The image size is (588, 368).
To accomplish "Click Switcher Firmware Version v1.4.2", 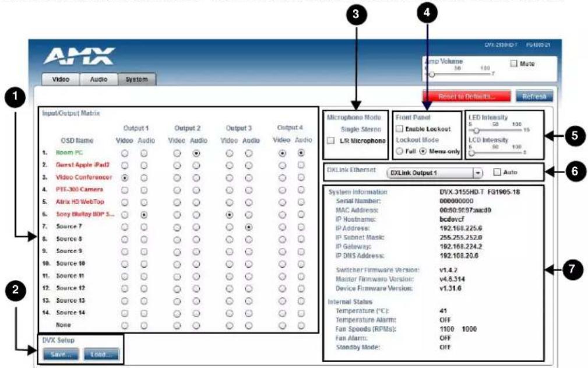I will (448, 270).
